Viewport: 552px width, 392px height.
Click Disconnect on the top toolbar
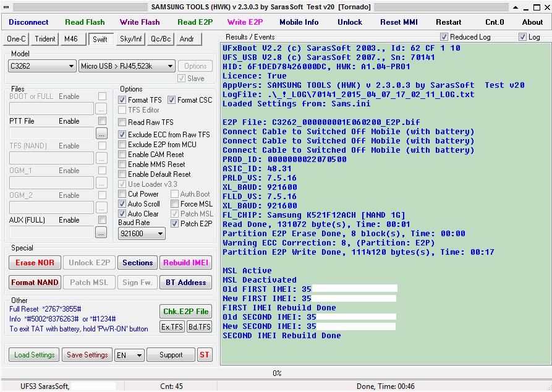pos(29,22)
